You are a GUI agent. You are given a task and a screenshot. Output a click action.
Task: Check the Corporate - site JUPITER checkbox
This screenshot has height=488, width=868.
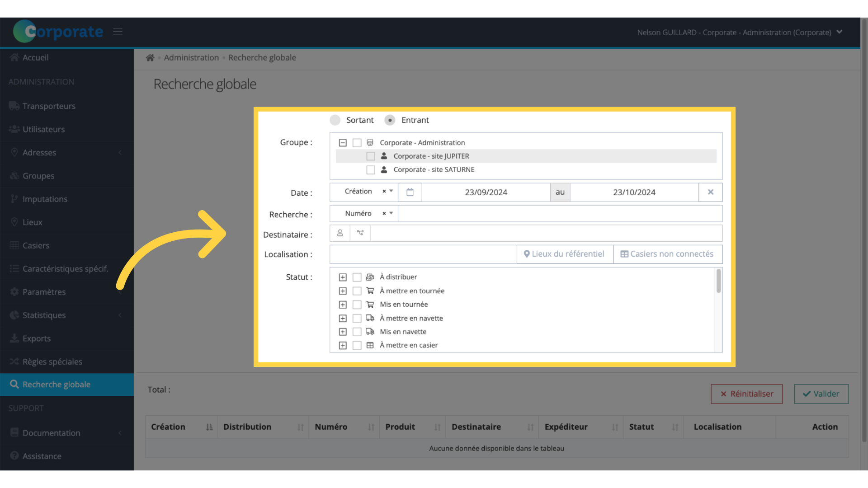coord(371,156)
